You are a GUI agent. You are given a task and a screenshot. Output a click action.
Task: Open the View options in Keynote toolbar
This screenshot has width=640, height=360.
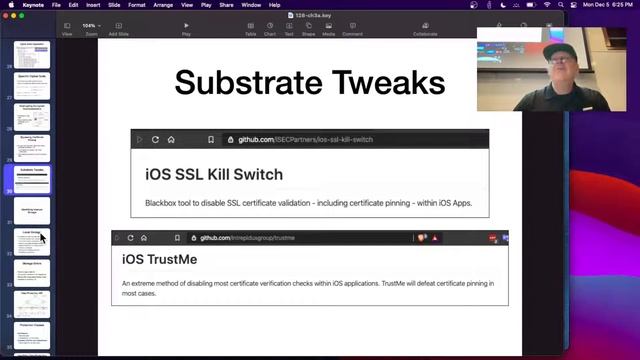pyautogui.click(x=67, y=29)
